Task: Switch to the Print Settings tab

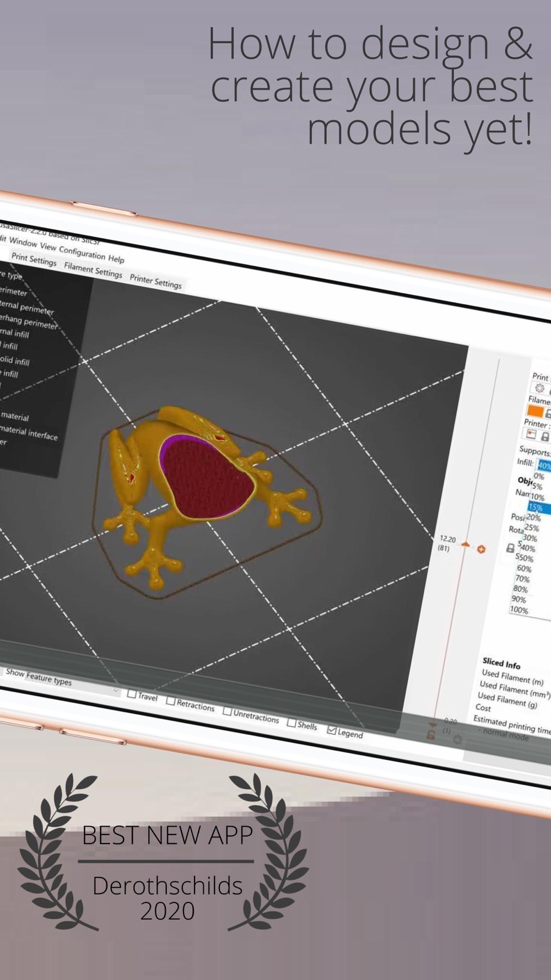Action: [x=34, y=259]
